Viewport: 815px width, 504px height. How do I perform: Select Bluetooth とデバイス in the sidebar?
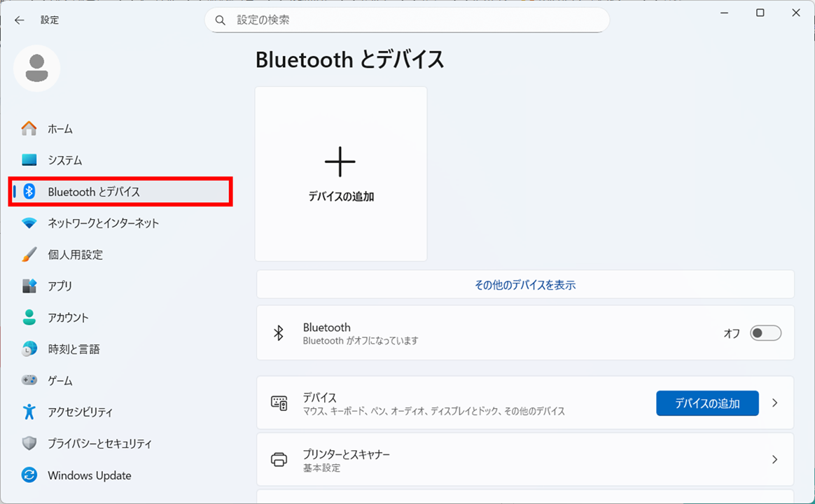pos(120,192)
